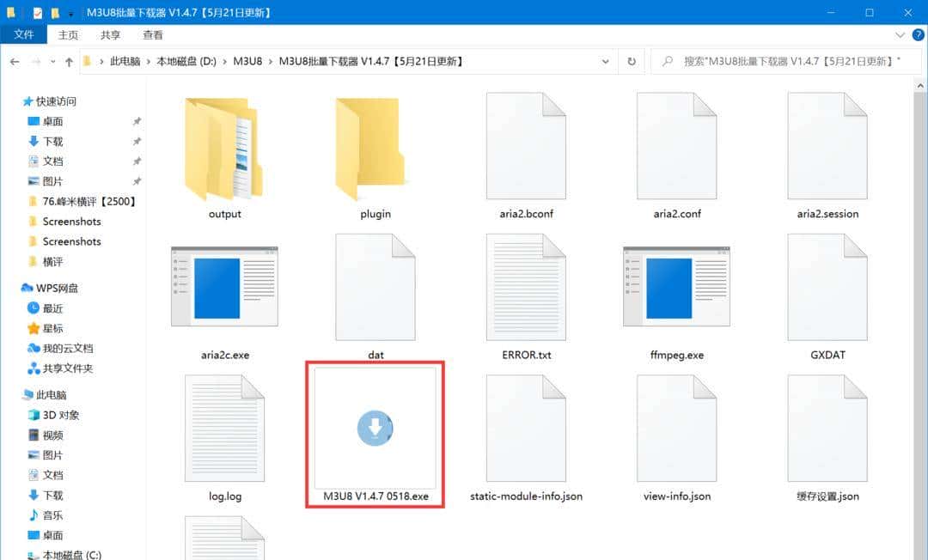The height and width of the screenshot is (560, 928).
Task: Open 最近 under WPS网盘
Action: pos(52,308)
